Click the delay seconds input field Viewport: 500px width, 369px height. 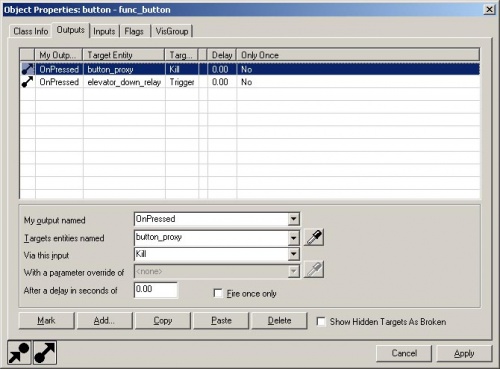click(156, 289)
